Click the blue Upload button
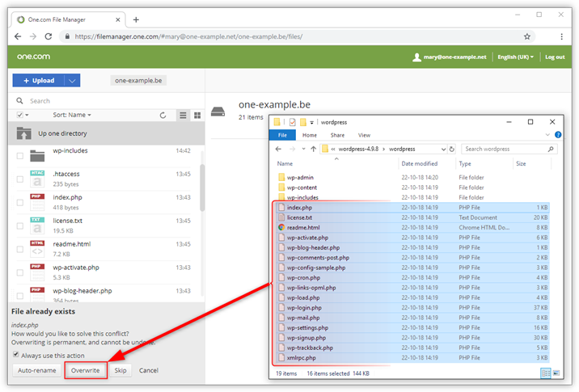The width and height of the screenshot is (579, 392). 39,81
